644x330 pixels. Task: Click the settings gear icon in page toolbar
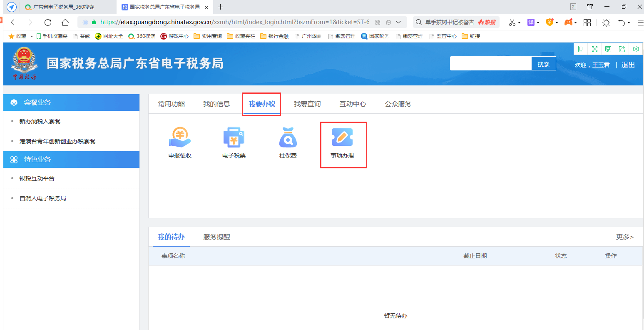pos(636,49)
